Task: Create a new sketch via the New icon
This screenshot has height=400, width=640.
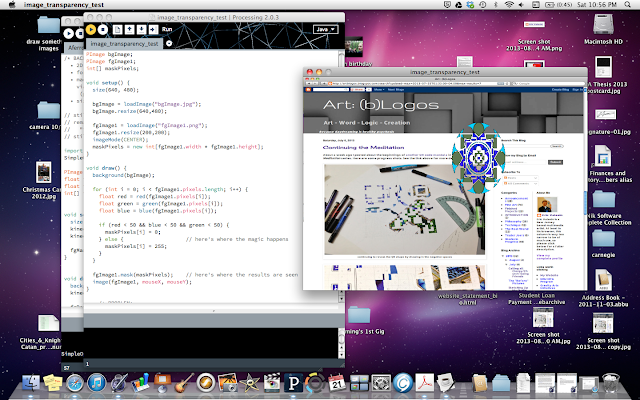Action: [118, 29]
